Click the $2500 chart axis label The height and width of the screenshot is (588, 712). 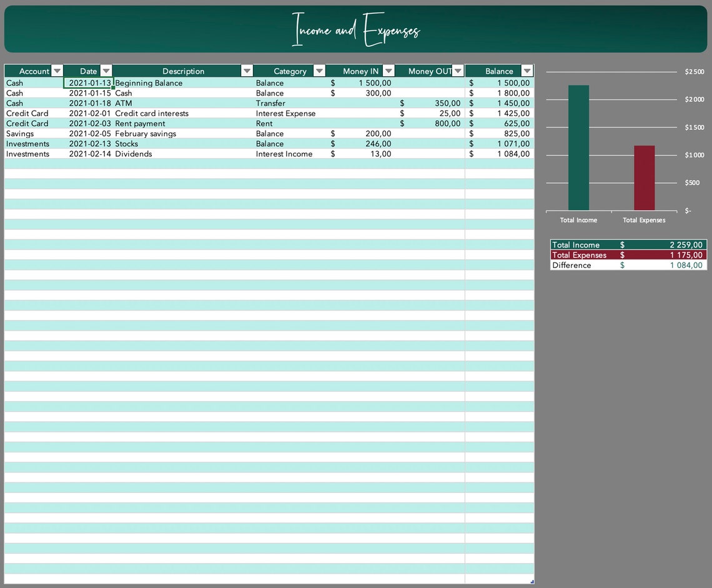(x=694, y=71)
